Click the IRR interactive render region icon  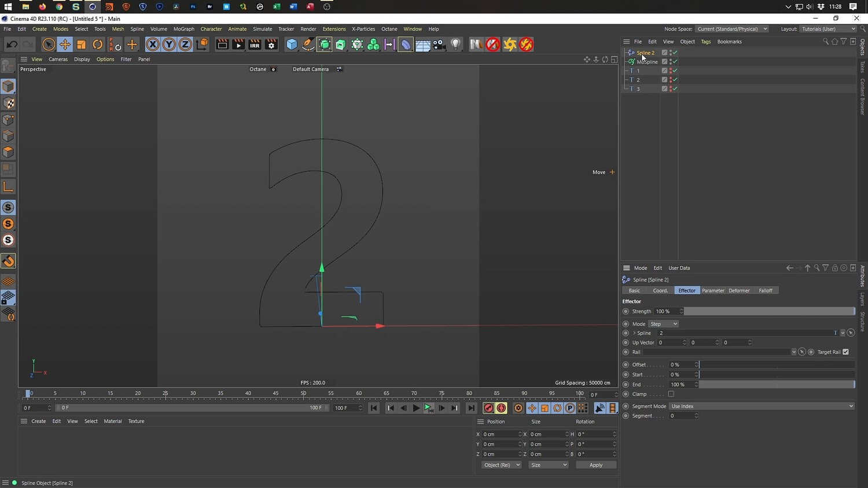click(x=255, y=45)
